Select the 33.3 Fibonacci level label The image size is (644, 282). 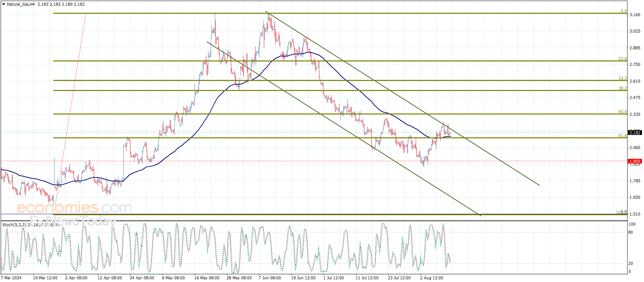click(x=622, y=78)
